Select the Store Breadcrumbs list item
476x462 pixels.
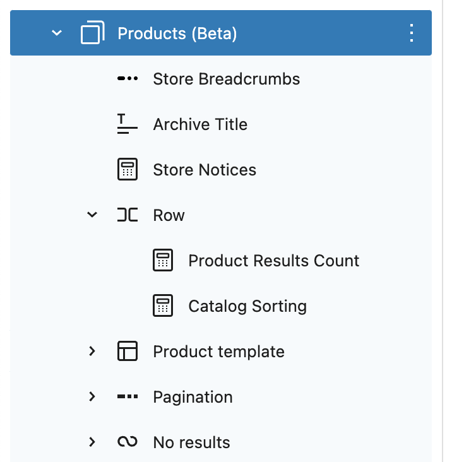pos(221,78)
